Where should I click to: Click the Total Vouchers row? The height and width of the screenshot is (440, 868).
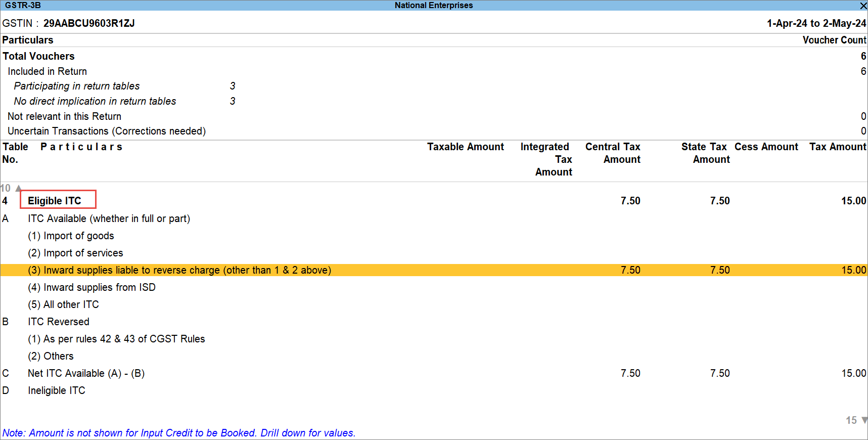click(38, 56)
